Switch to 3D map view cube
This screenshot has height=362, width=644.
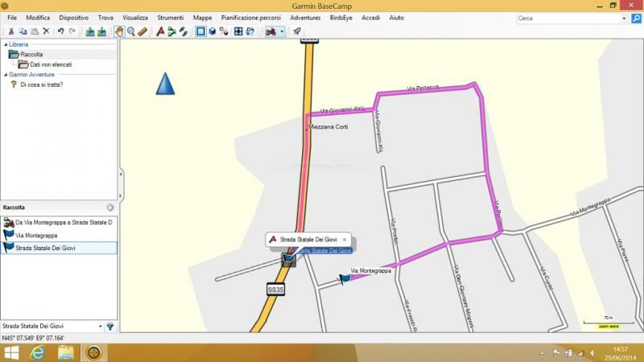(x=213, y=31)
